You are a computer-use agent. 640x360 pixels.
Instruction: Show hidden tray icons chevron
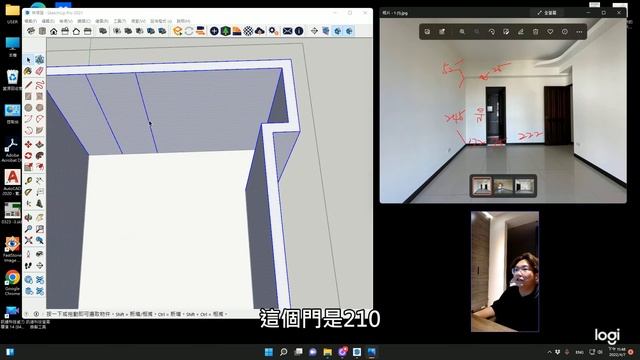click(x=549, y=352)
